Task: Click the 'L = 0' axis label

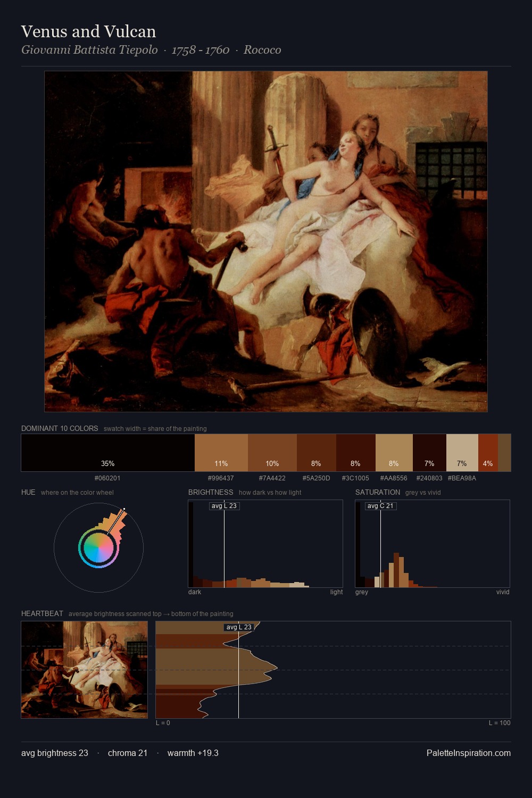Action: tap(163, 723)
